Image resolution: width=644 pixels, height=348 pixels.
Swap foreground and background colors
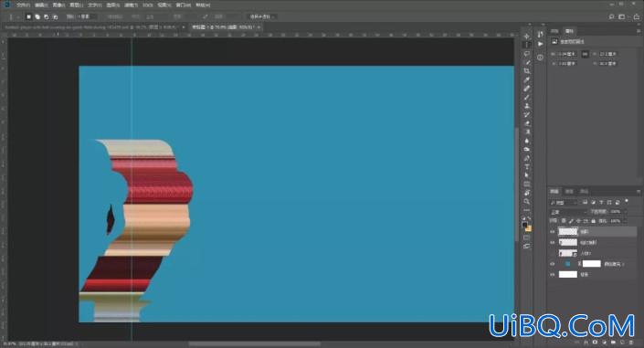[530, 218]
